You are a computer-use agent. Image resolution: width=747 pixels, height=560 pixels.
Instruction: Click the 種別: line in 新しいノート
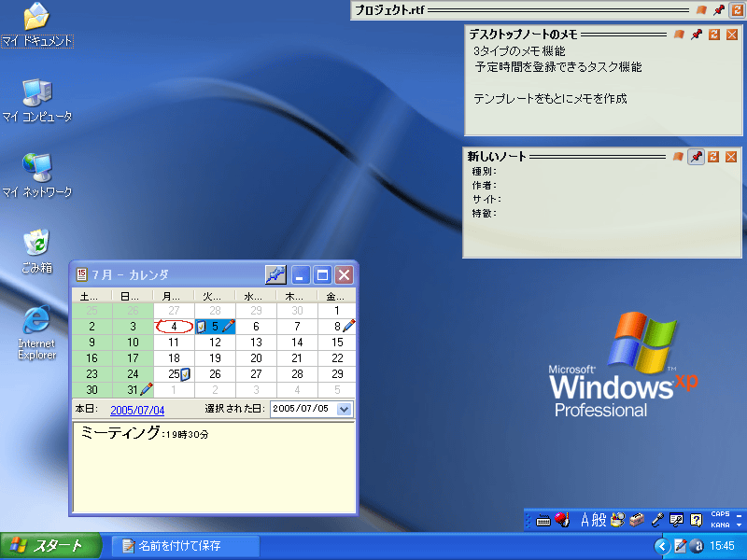click(x=484, y=171)
